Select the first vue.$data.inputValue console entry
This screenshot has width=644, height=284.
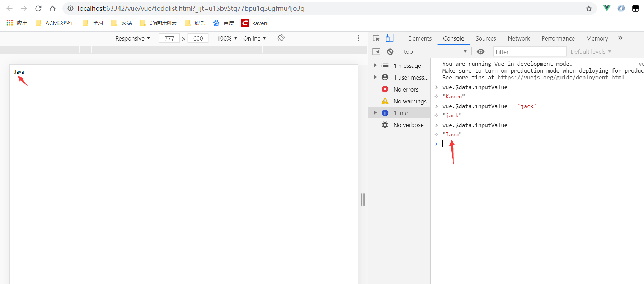point(475,87)
